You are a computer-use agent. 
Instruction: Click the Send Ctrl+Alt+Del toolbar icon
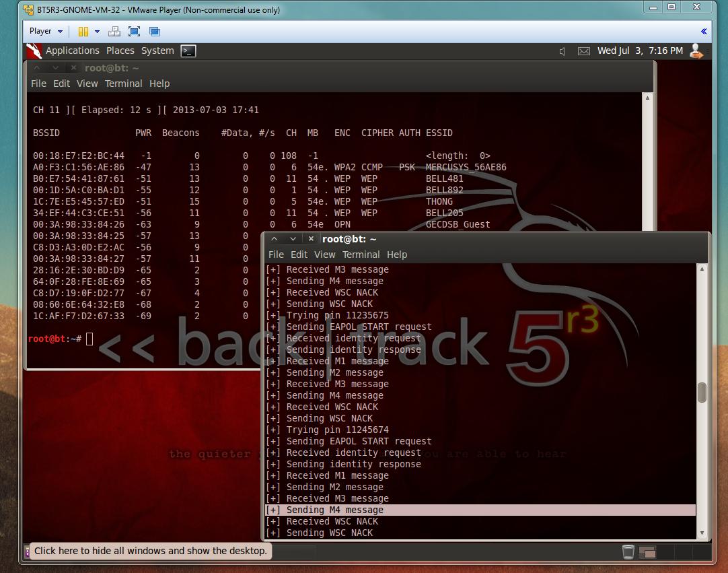pyautogui.click(x=114, y=32)
